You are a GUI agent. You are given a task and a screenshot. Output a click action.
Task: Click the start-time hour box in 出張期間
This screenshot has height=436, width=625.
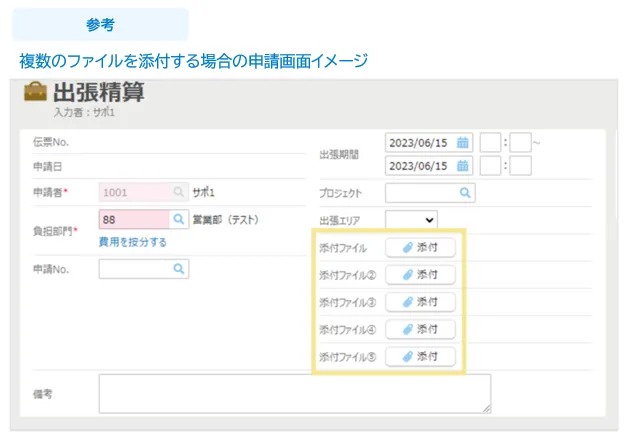coord(490,143)
